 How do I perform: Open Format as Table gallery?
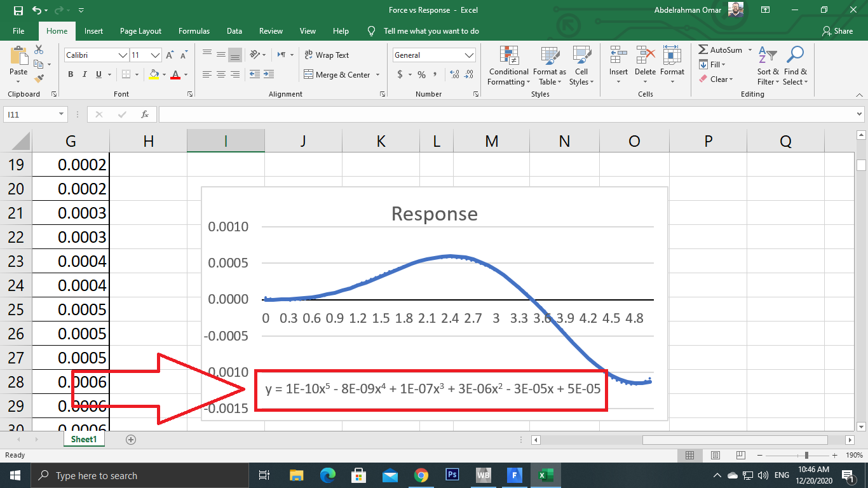tap(550, 65)
